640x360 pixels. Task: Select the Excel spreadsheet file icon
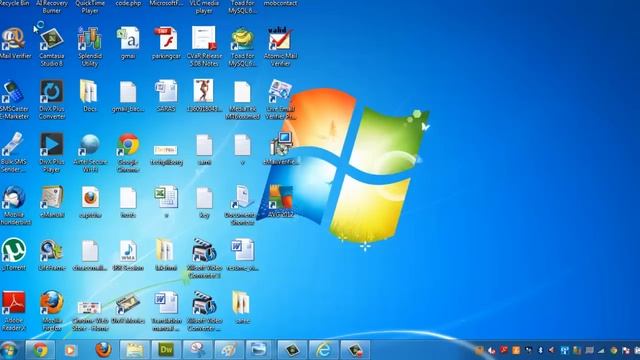tap(166, 198)
